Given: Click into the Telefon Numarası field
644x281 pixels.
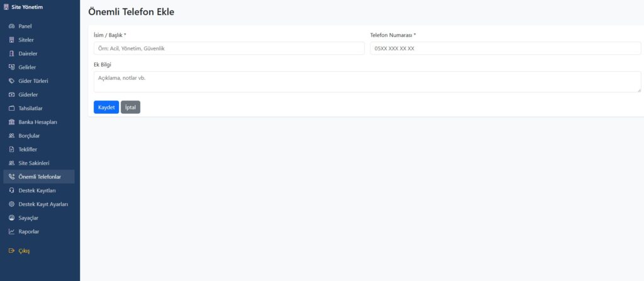Looking at the screenshot, I should coord(505,48).
